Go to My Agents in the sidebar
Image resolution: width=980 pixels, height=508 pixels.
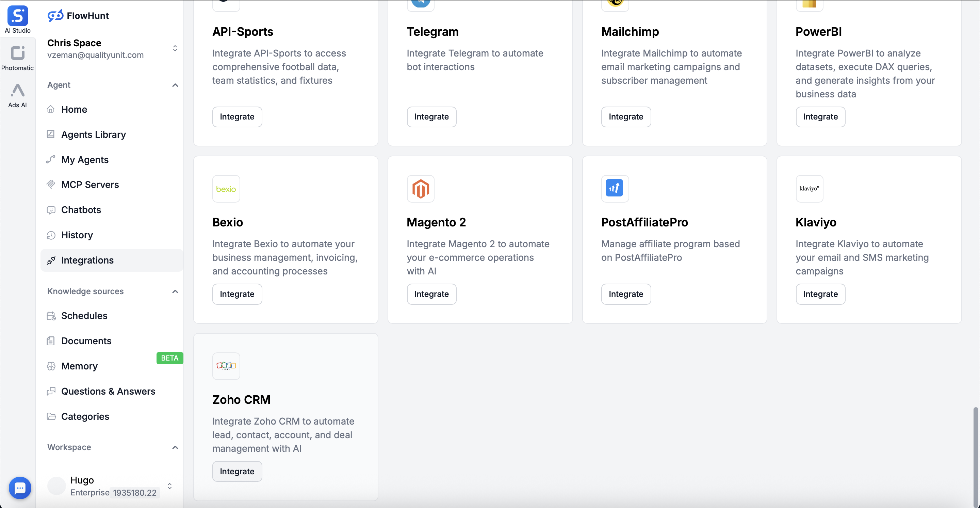click(x=84, y=160)
